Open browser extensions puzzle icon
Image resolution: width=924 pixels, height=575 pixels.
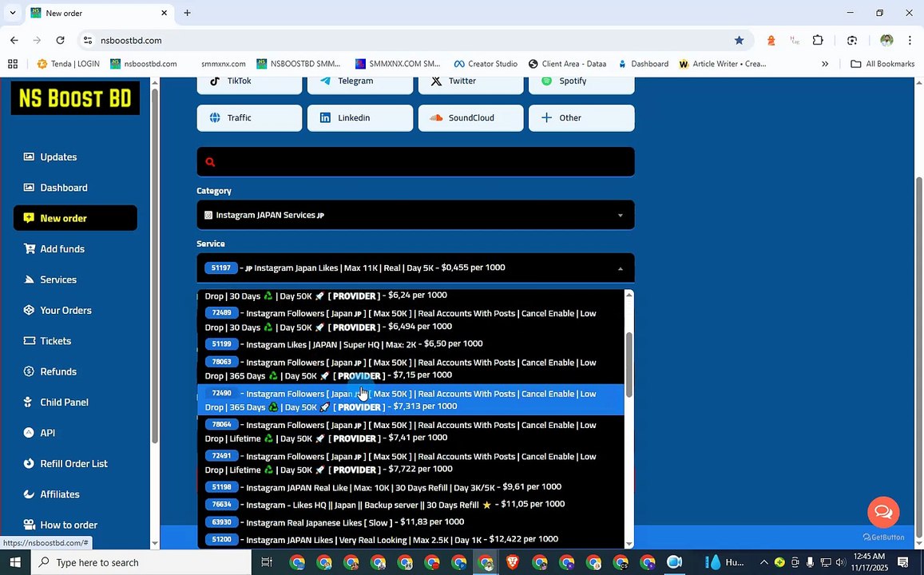coord(818,40)
